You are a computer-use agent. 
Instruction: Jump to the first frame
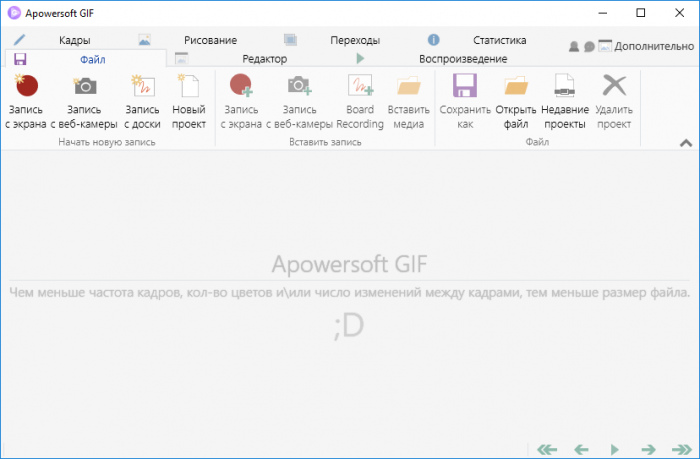(x=547, y=449)
